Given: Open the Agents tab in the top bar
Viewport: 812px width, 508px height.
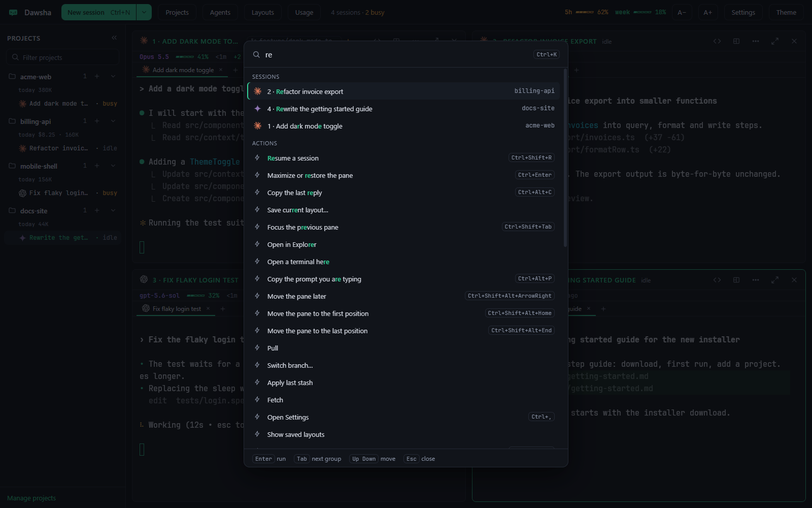Looking at the screenshot, I should tap(220, 12).
